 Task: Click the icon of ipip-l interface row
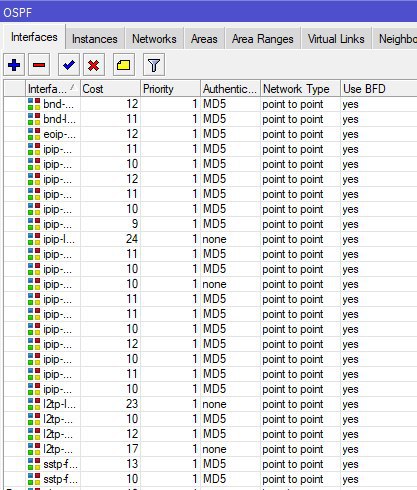34,239
